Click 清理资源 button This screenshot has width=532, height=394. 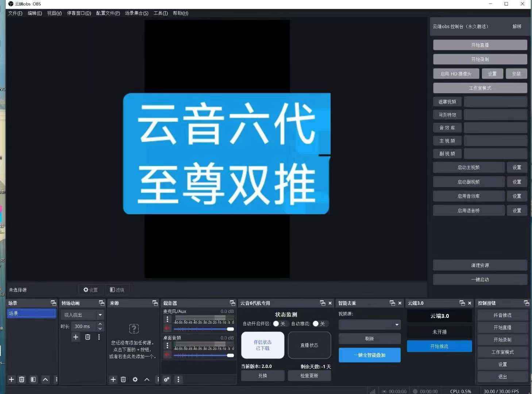pyautogui.click(x=480, y=265)
